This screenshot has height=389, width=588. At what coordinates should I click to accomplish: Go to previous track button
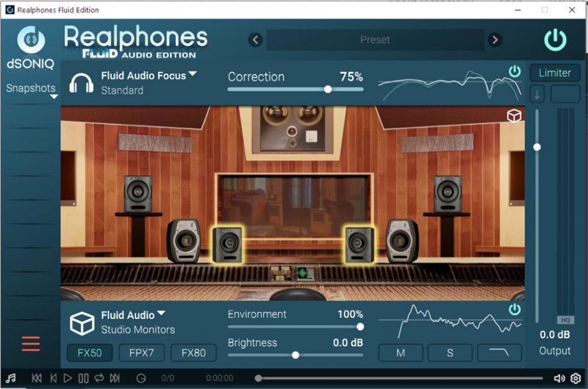coord(53,378)
